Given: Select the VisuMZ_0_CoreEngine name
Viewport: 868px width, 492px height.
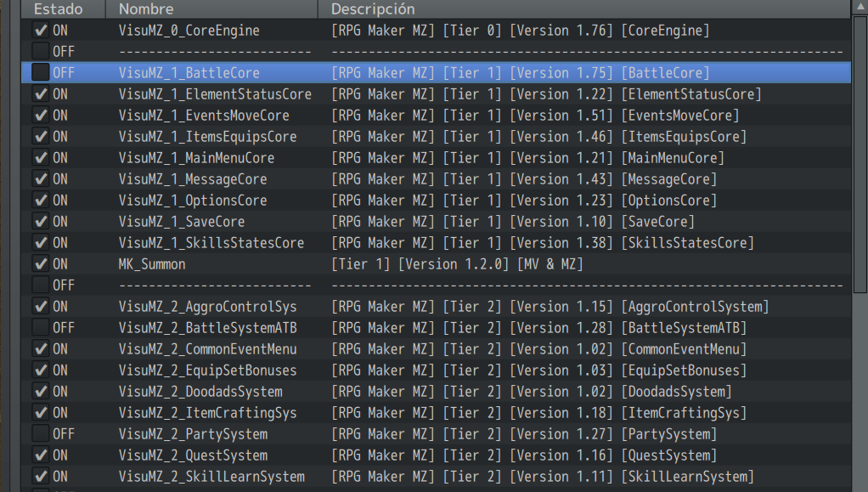Looking at the screenshot, I should point(189,31).
